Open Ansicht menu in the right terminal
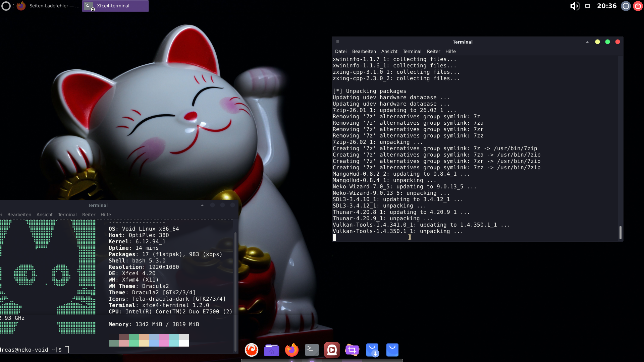This screenshot has width=644, height=362. (389, 51)
